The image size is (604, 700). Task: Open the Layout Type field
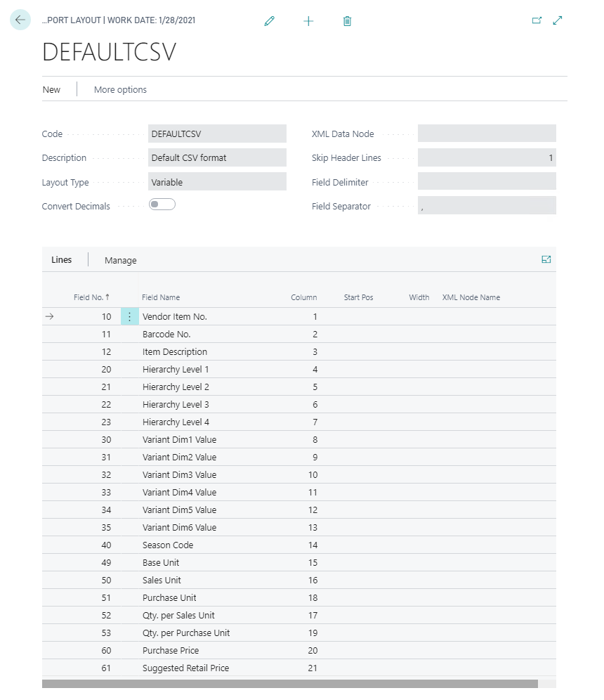pyautogui.click(x=218, y=182)
